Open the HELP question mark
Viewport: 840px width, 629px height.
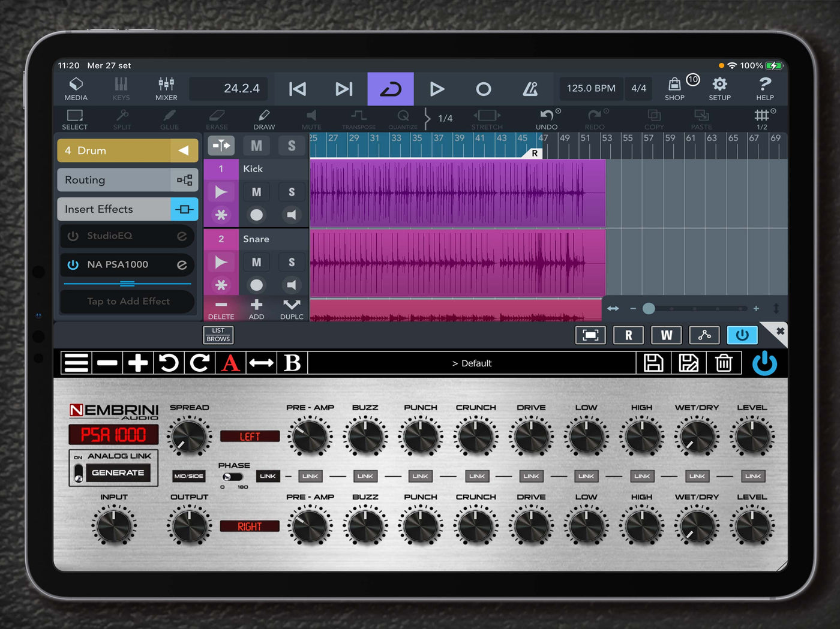click(x=765, y=89)
